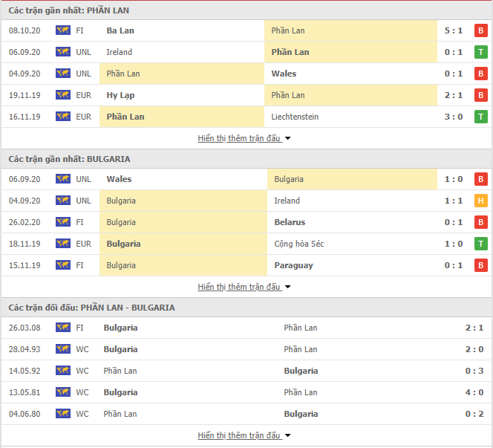Screen dimensions: 493x448
Task: Click the flag icon for 26.03.08 head-to-head match
Action: (63, 328)
